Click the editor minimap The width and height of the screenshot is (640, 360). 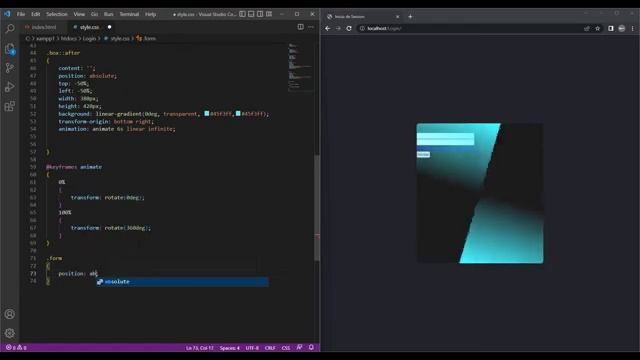(301, 67)
